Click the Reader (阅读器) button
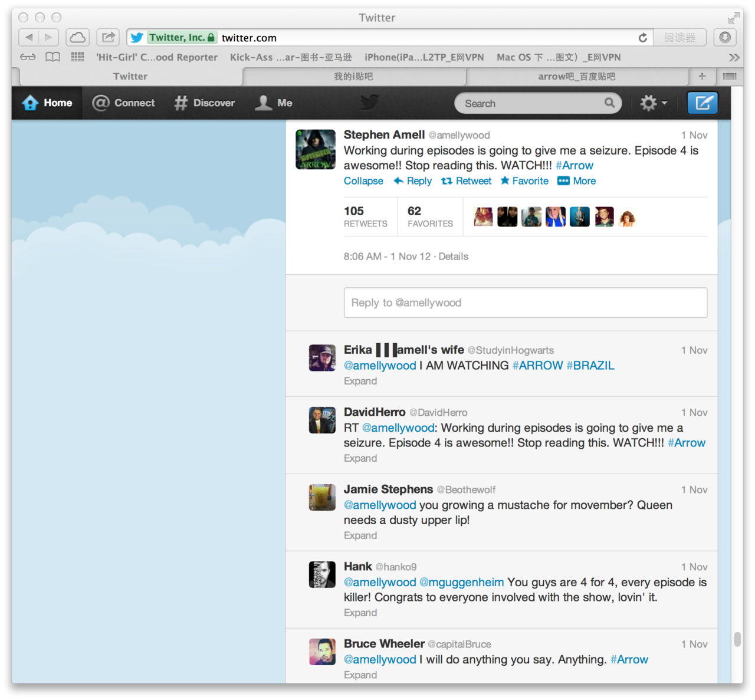This screenshot has width=755, height=700. (680, 38)
